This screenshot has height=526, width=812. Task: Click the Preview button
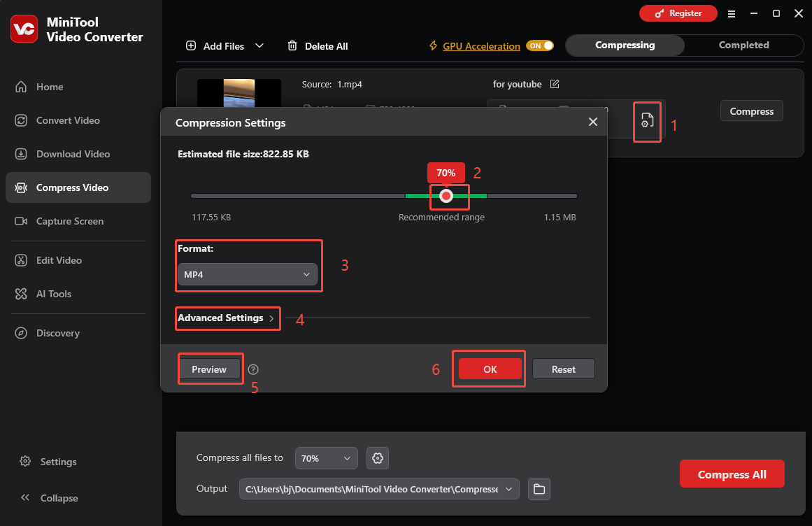tap(209, 369)
